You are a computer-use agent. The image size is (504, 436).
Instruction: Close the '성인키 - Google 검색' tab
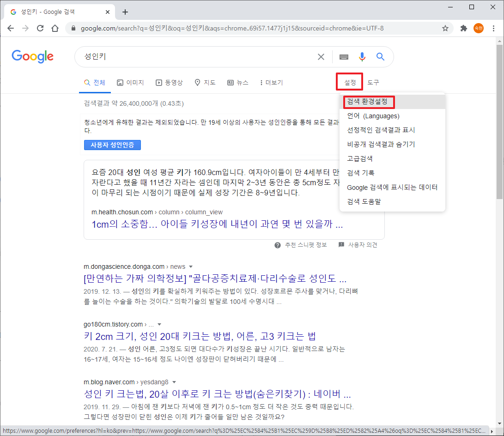107,12
